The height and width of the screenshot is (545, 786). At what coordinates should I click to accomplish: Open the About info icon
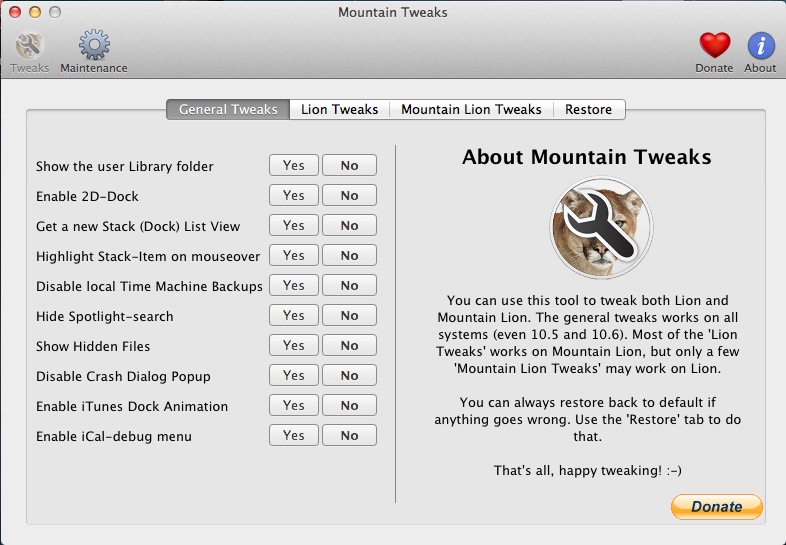760,46
